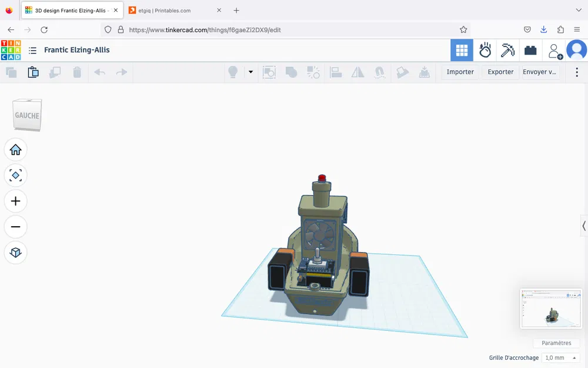This screenshot has width=588, height=368.
Task: Open Minecraft export via the pickaxe icon
Action: (507, 50)
